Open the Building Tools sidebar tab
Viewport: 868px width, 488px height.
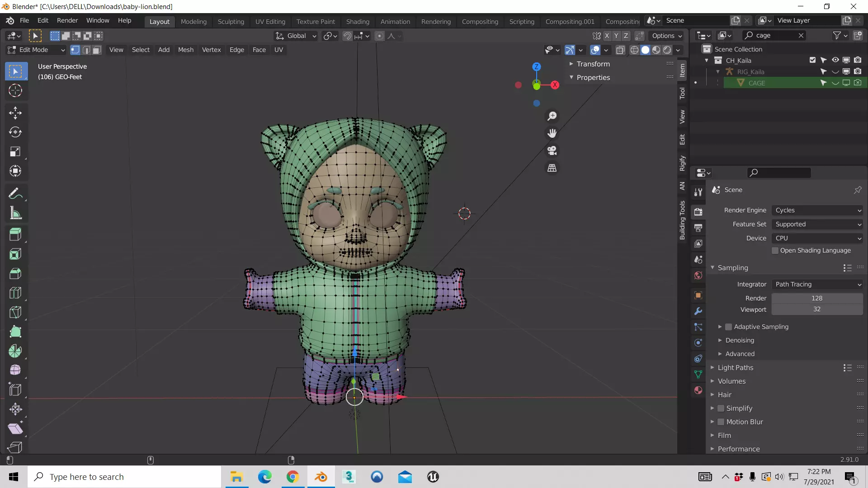[682, 220]
